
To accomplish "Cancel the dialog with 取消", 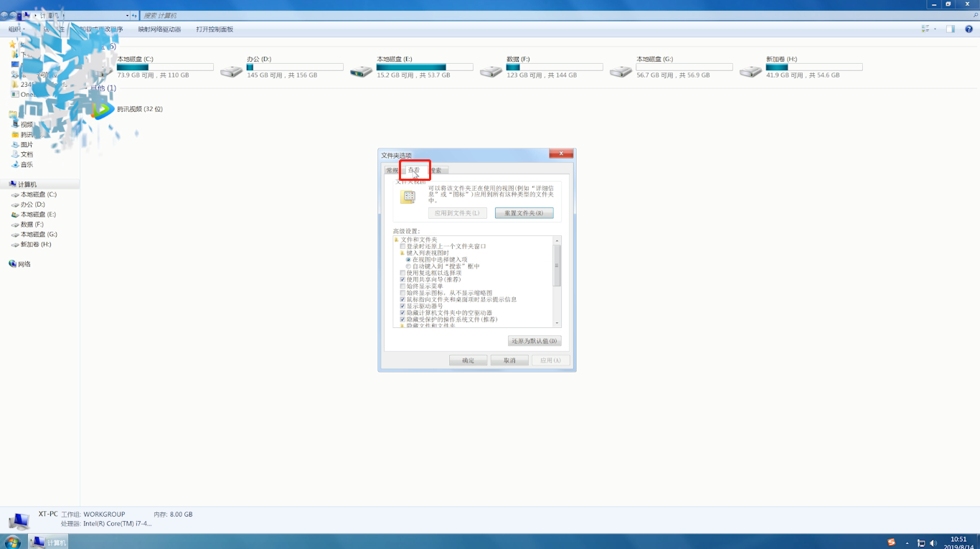I will pos(509,360).
